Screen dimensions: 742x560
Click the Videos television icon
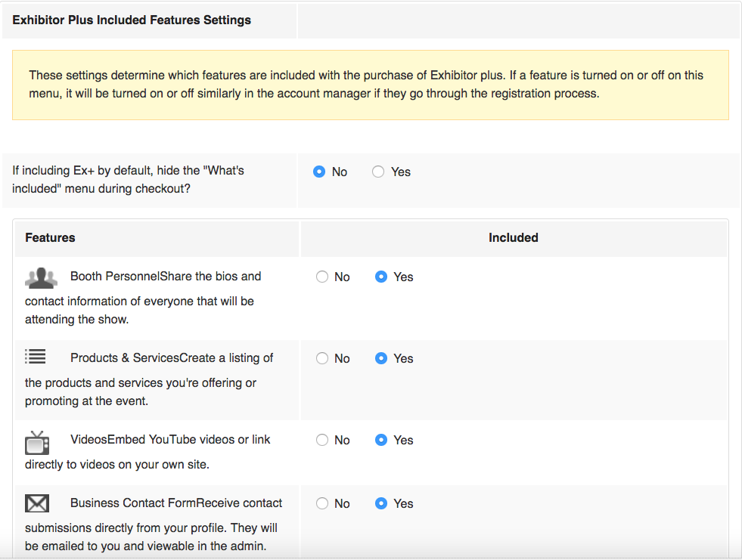(x=37, y=443)
